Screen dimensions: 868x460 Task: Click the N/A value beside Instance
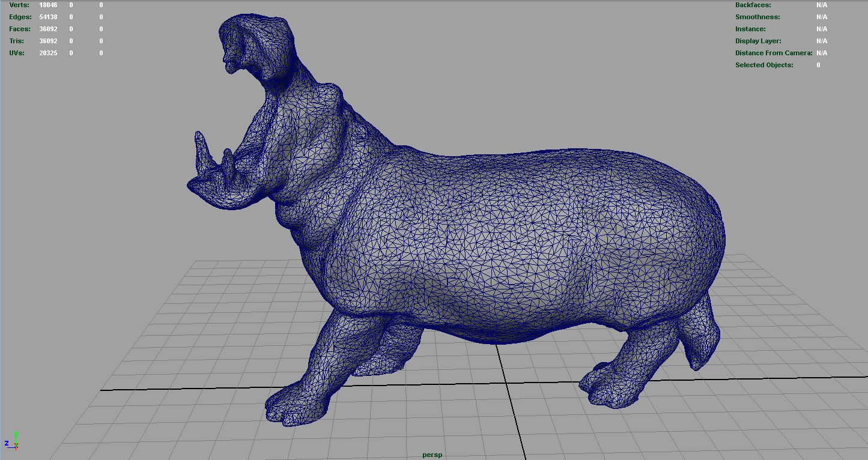[x=822, y=29]
